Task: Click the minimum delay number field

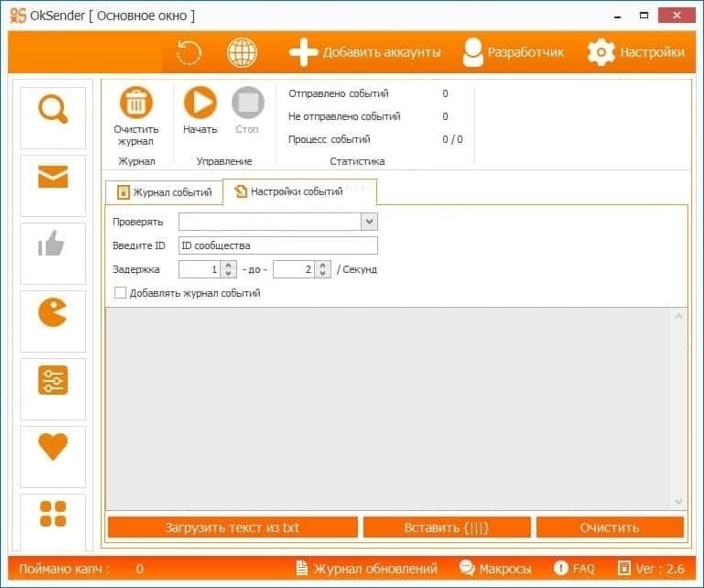Action: click(x=200, y=269)
